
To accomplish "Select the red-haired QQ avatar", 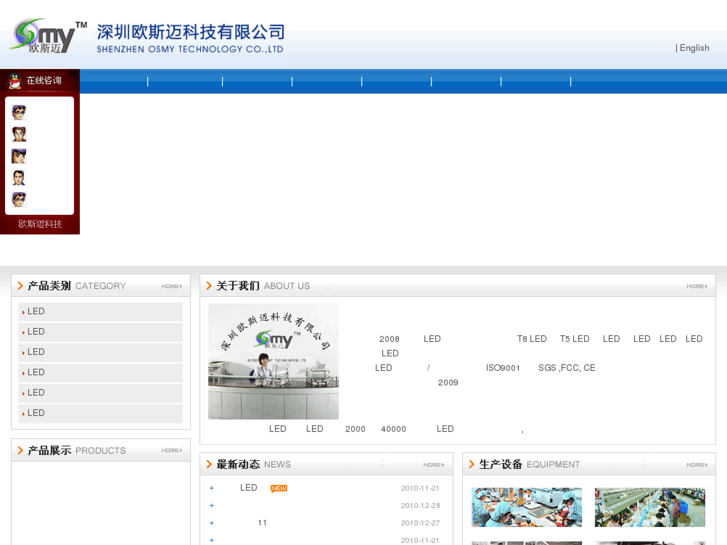I will point(19,135).
